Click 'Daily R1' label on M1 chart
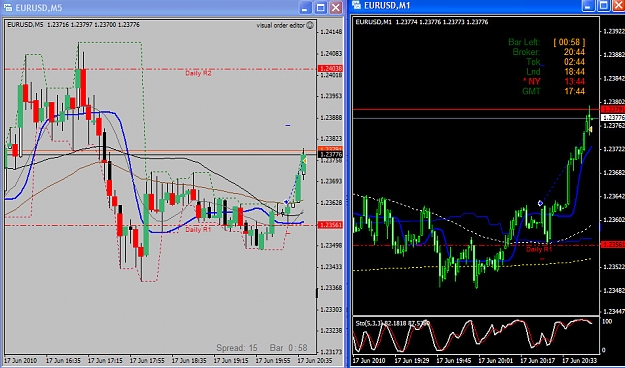Screen dimensions: 625x368 (539, 249)
